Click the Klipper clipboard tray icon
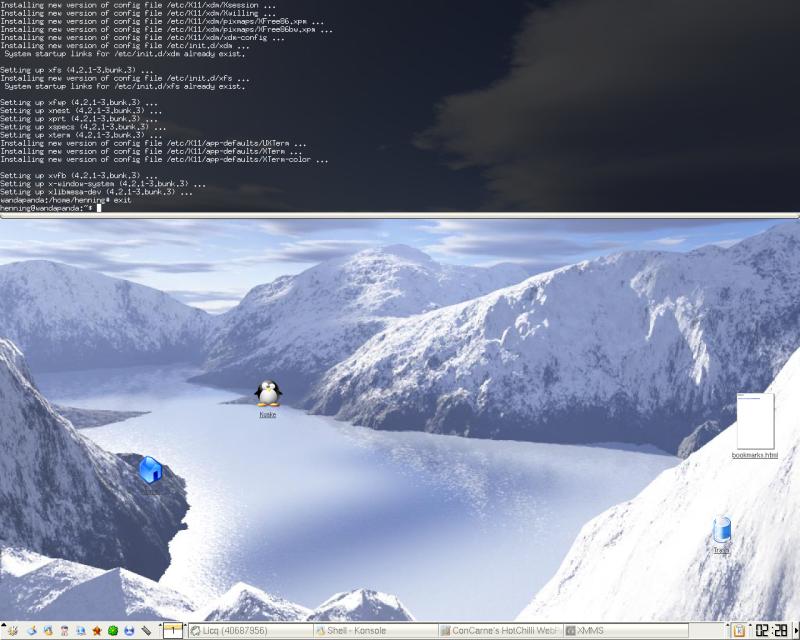Viewport: 800px width, 640px height. 738,631
